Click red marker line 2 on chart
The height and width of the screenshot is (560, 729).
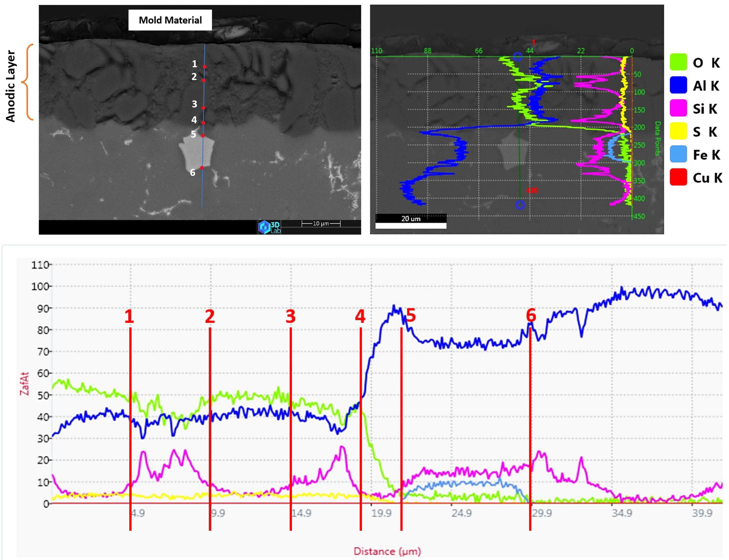point(210,433)
